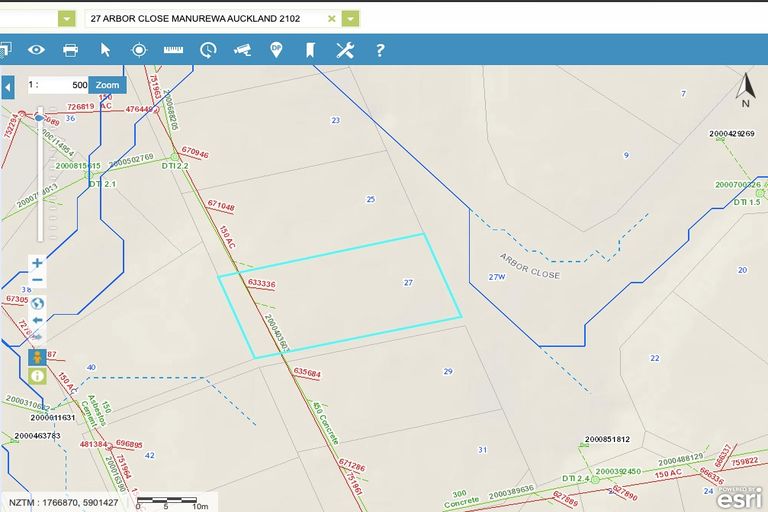
Task: Click parcel number 29 label
Action: tap(448, 371)
